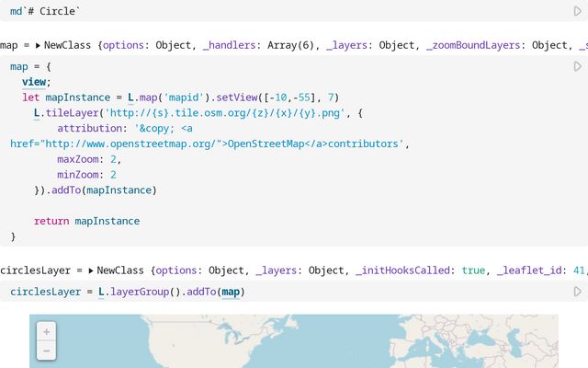Click the setView([-10,-55], 7) call
Screen dimensions: 588x368
click(x=276, y=98)
